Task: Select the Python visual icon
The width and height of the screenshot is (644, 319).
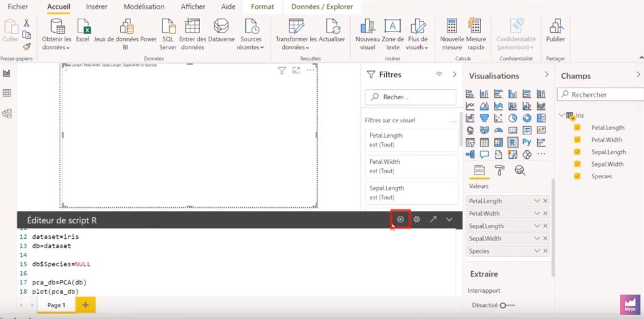Action: pos(526,143)
